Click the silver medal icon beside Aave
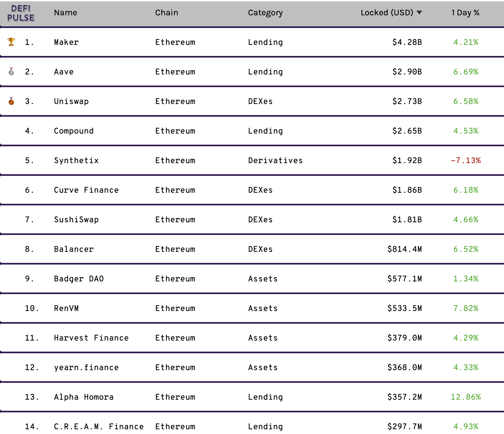 coord(11,72)
